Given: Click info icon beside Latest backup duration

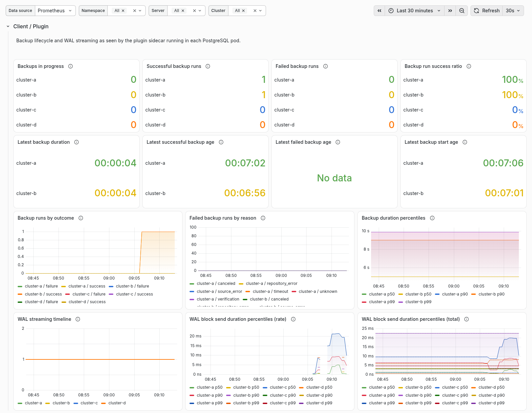Looking at the screenshot, I should pyautogui.click(x=76, y=142).
